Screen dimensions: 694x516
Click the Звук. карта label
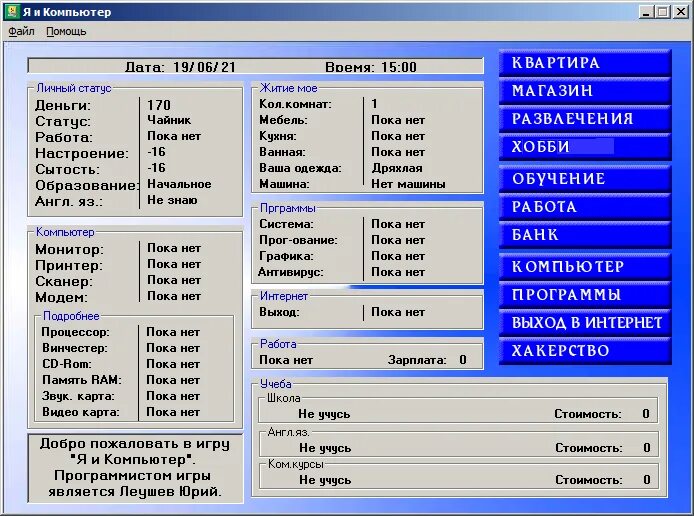click(78, 396)
